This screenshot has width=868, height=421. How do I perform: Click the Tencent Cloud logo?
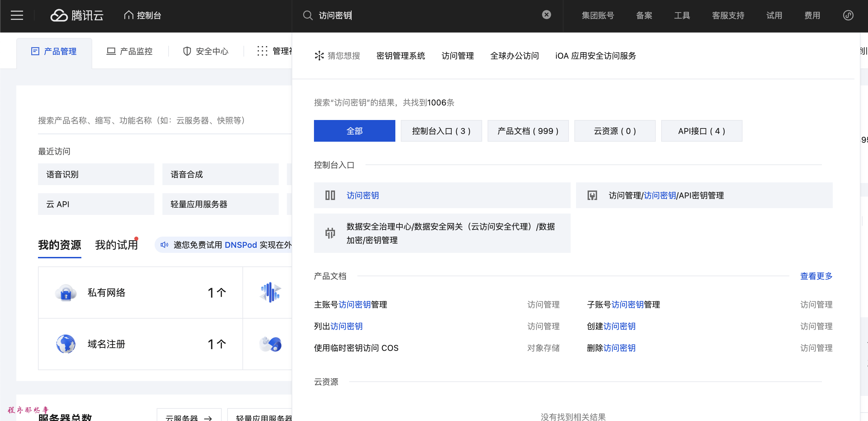pyautogui.click(x=77, y=15)
